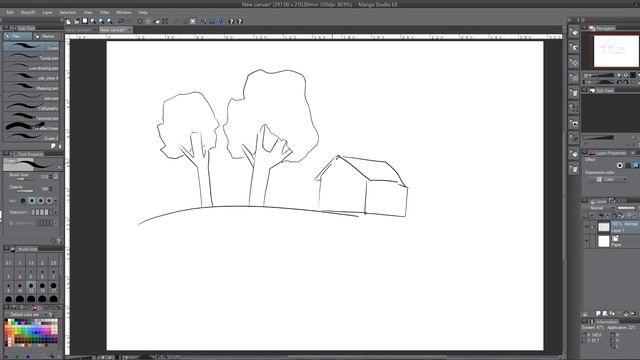Switch to the Pen sub tool tab

pos(17,36)
